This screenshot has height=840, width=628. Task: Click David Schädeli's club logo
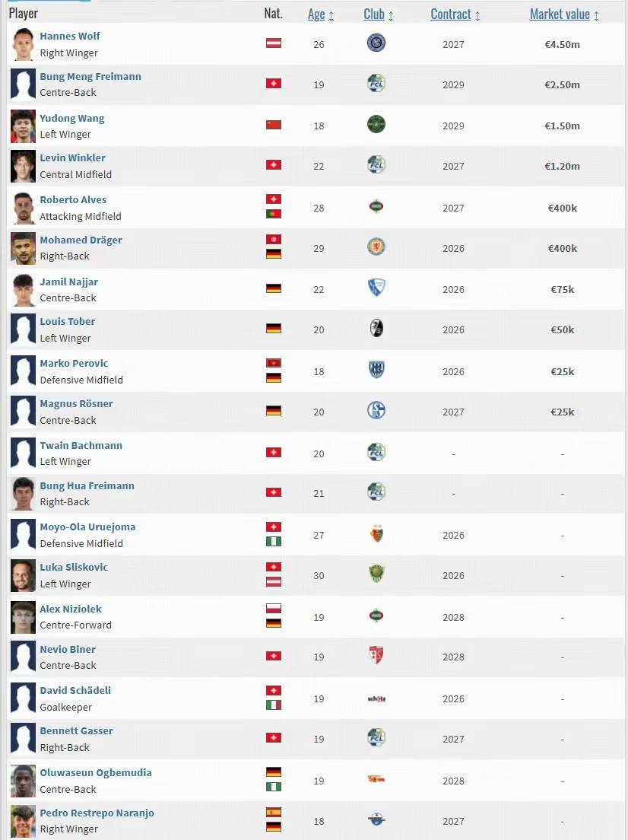click(x=376, y=698)
